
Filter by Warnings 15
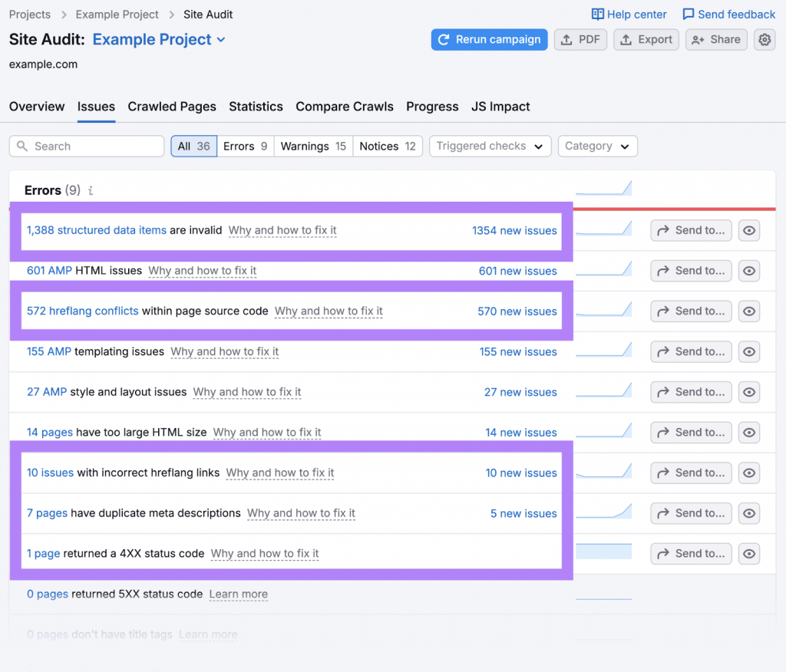313,147
